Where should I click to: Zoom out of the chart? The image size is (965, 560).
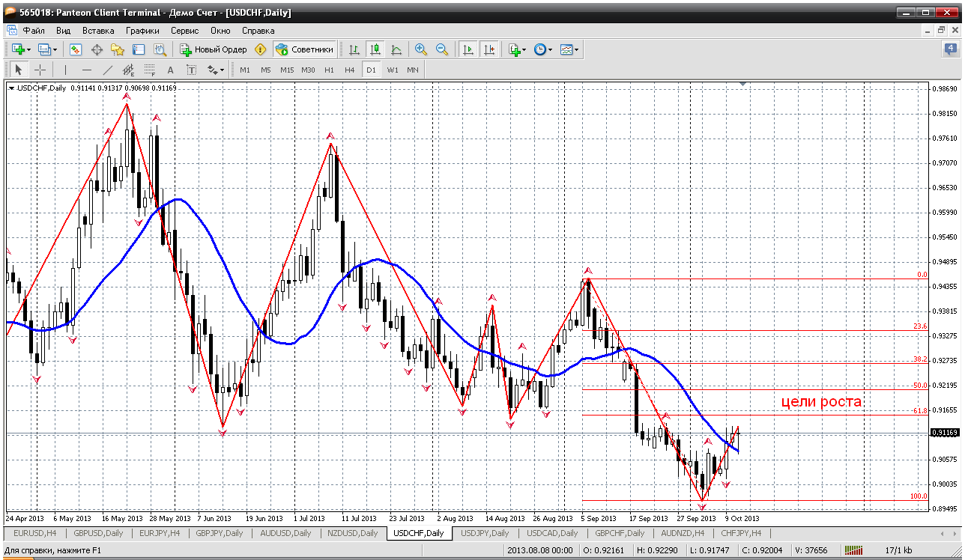pyautogui.click(x=442, y=49)
